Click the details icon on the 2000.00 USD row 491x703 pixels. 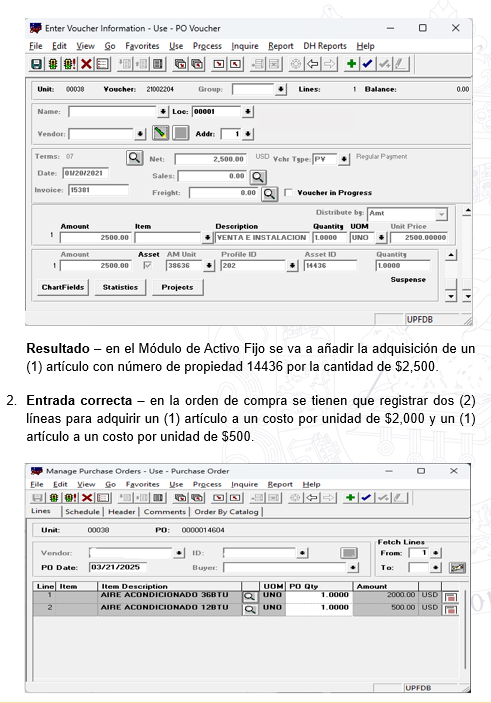coord(451,597)
